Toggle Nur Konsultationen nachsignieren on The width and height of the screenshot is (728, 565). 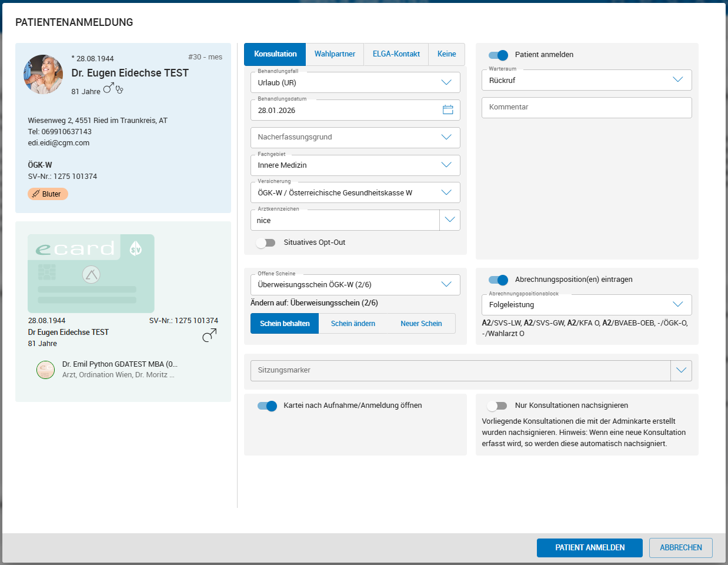coord(497,406)
